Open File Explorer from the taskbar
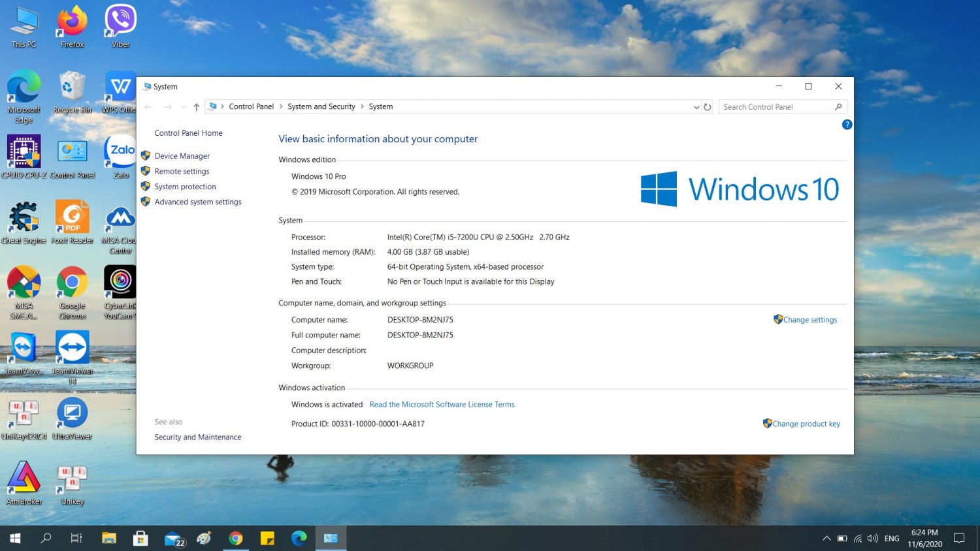Viewport: 980px width, 551px height. (108, 538)
